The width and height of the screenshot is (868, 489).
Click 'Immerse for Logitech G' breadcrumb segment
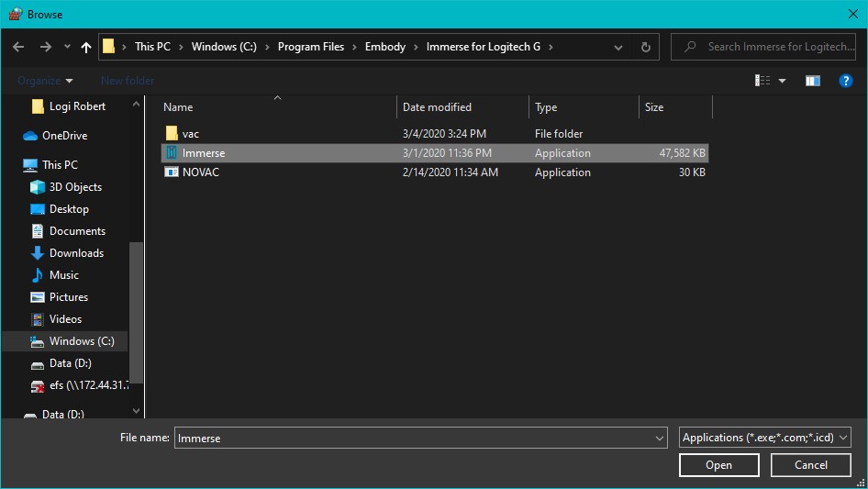pos(483,47)
